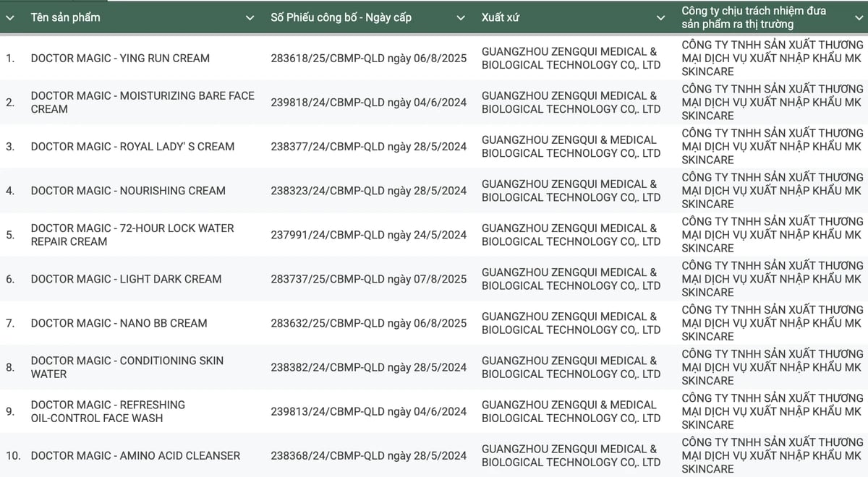
Task: Select the CONDITIONING SKIN WATER product cell
Action: (127, 366)
